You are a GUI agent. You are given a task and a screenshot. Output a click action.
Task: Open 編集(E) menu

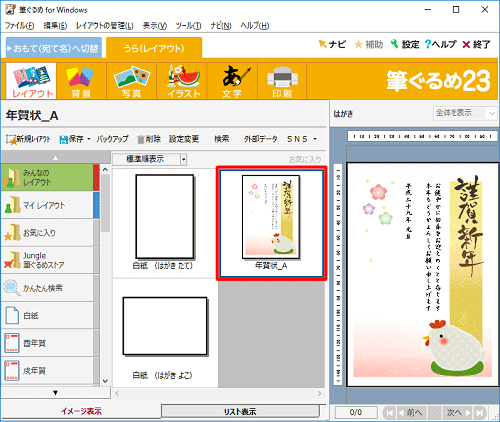[x=55, y=26]
